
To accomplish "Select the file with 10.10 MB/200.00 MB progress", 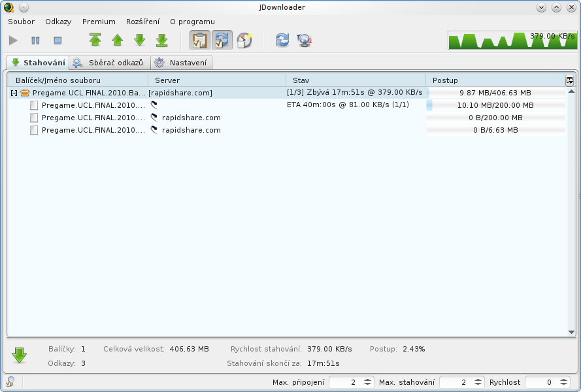I will point(286,105).
